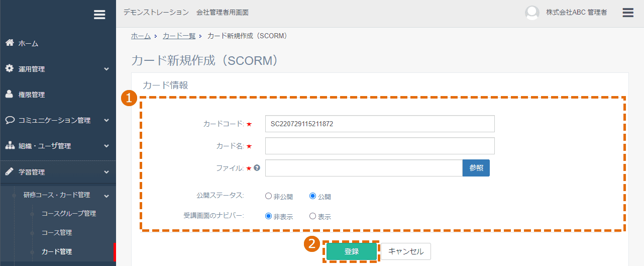Toggle the sidebar hamburger menu icon
The image size is (644, 266).
point(99,15)
